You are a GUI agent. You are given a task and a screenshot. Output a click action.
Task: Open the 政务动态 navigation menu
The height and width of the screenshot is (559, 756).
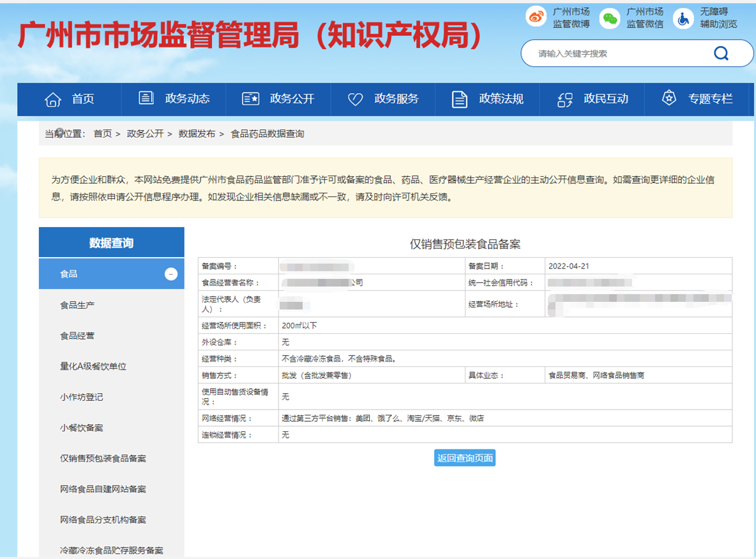pyautogui.click(x=174, y=100)
